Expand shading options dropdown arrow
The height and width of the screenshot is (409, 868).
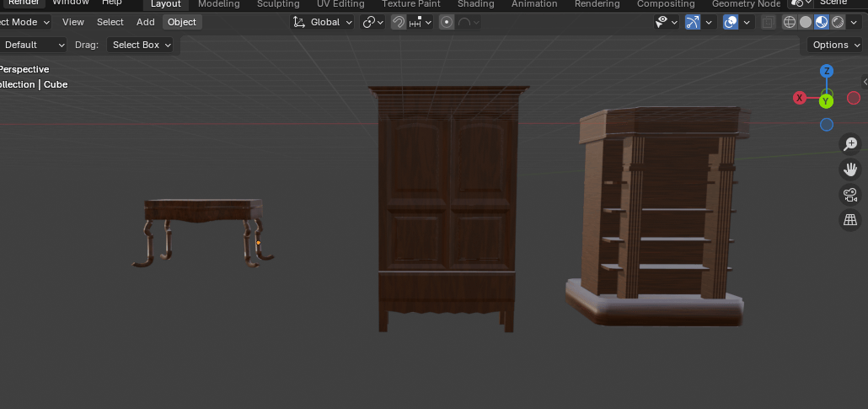853,22
